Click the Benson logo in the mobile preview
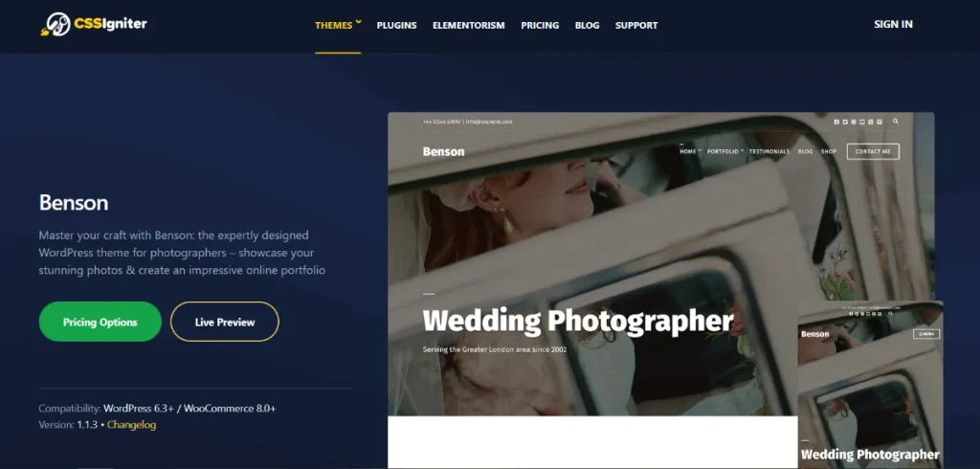Image resolution: width=980 pixels, height=469 pixels. pos(814,334)
